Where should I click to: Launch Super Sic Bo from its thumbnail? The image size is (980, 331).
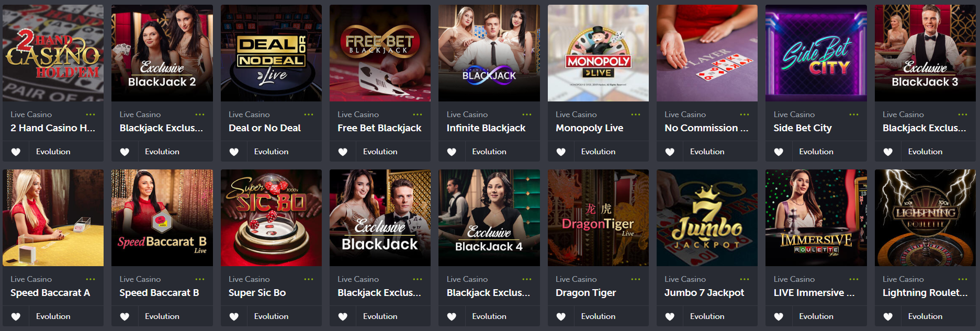point(271,218)
